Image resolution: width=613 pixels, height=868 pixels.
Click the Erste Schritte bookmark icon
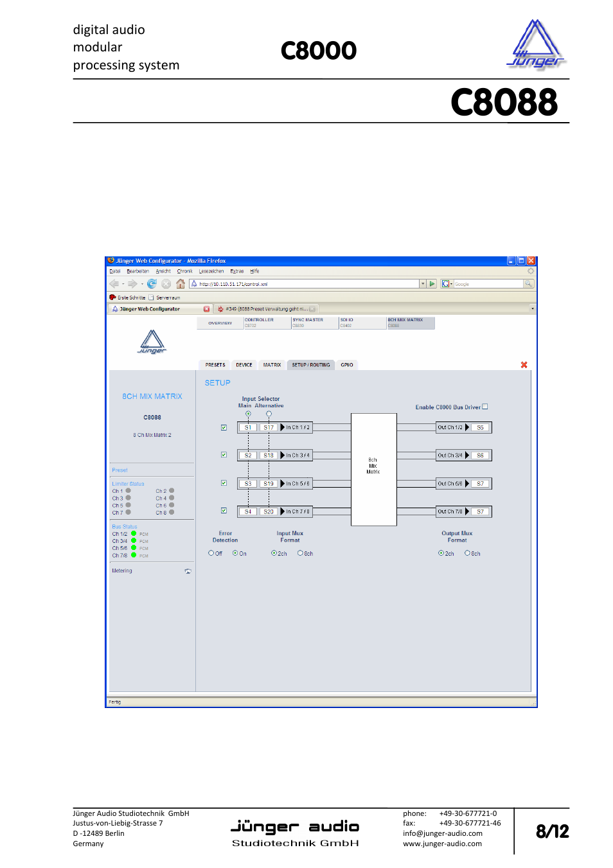pyautogui.click(x=112, y=297)
